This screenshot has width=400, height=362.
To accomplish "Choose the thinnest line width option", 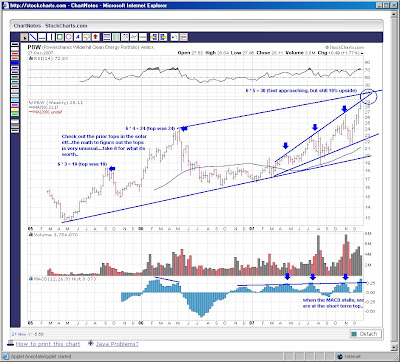I will (15, 121).
